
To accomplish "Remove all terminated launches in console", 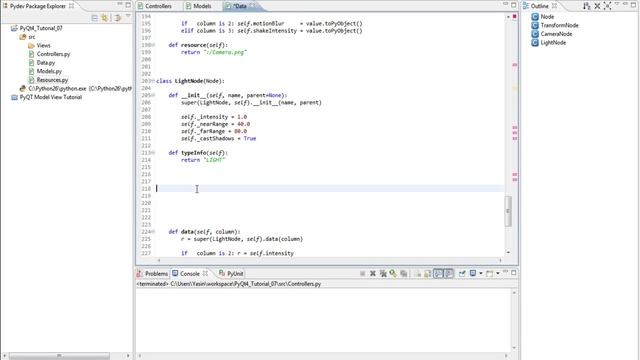I will coord(383,273).
